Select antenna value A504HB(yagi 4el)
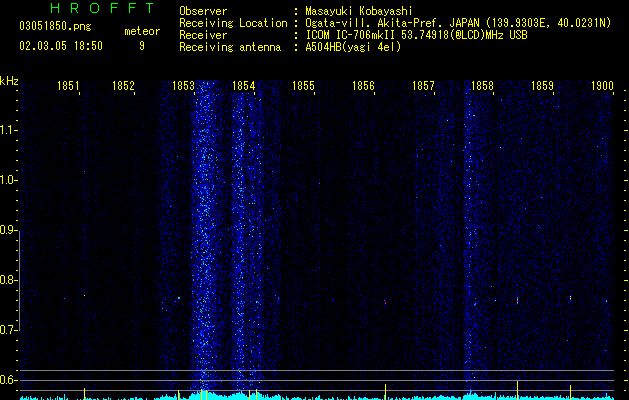This screenshot has width=629, height=400. 353,47
